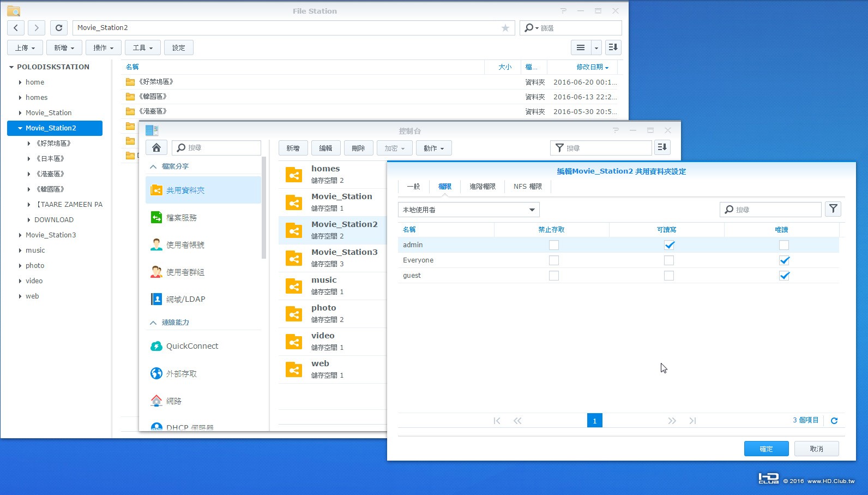
Task: Click Control Panel Create (新增) button
Action: pyautogui.click(x=293, y=148)
